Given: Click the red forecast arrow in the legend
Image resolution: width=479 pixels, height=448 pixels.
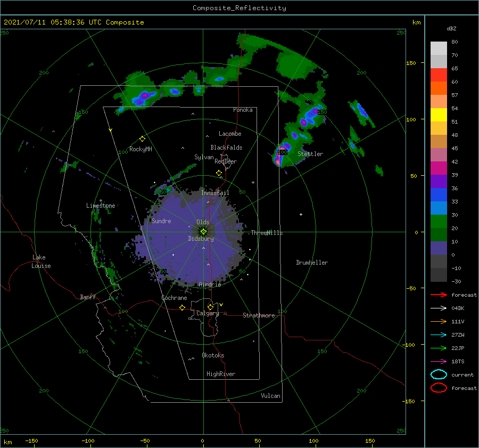Looking at the screenshot, I should (x=439, y=295).
